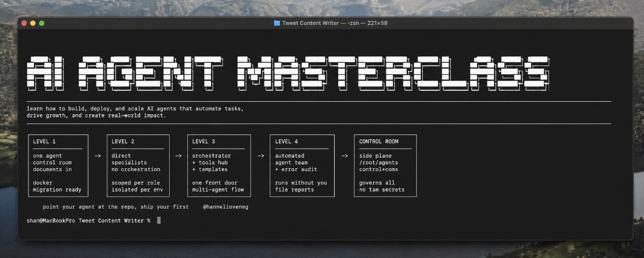The height and width of the screenshot is (258, 644).
Task: Click the yellow minimize window button
Action: (x=33, y=23)
